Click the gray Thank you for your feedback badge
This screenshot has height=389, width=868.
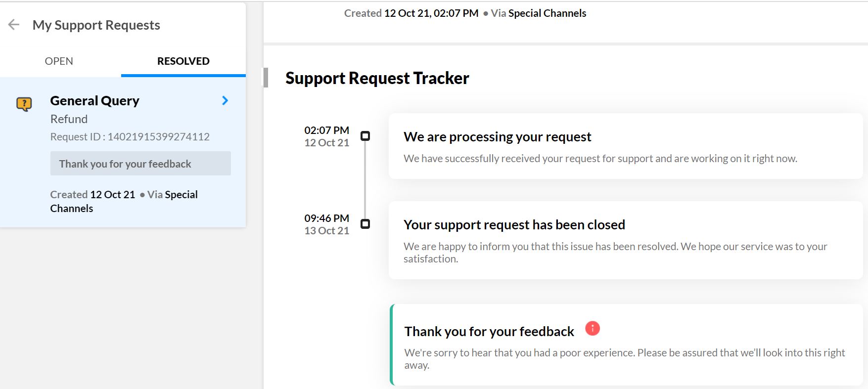coord(140,164)
